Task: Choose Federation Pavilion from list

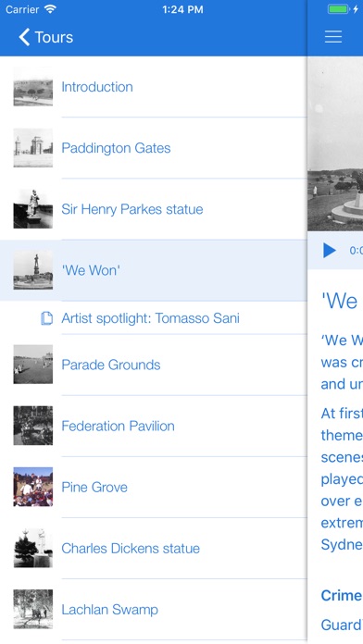Action: pyautogui.click(x=154, y=426)
